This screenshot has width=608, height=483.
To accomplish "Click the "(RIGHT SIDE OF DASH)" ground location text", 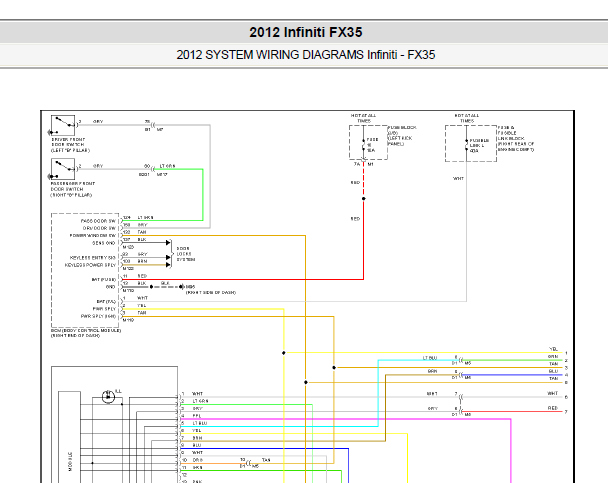I will pos(211,293).
